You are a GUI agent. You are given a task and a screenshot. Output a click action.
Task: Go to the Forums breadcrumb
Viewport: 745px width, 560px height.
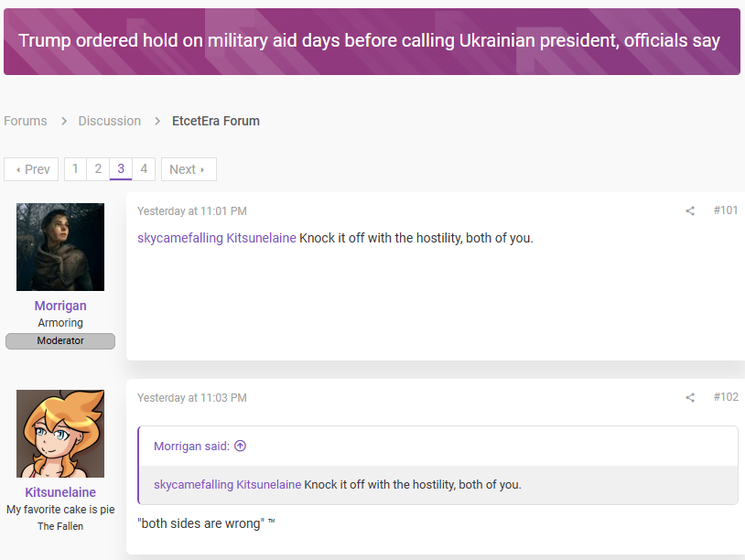(x=26, y=121)
